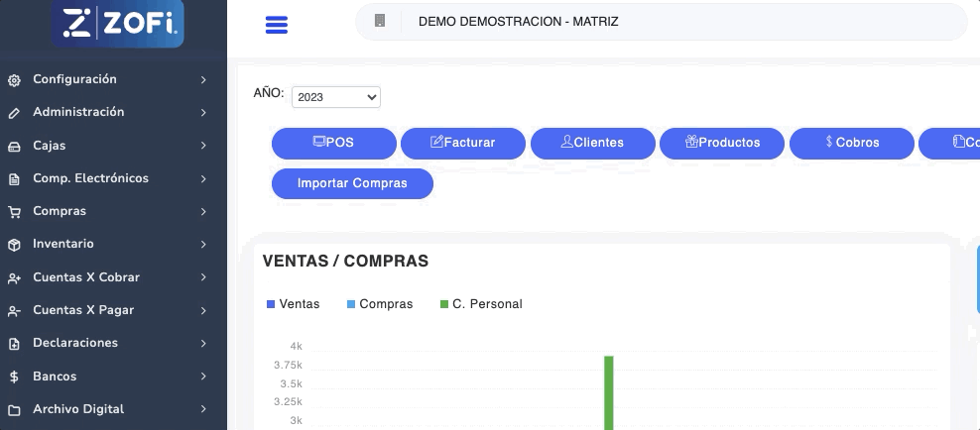Click the Configuración gear icon
The image size is (980, 430).
point(14,80)
